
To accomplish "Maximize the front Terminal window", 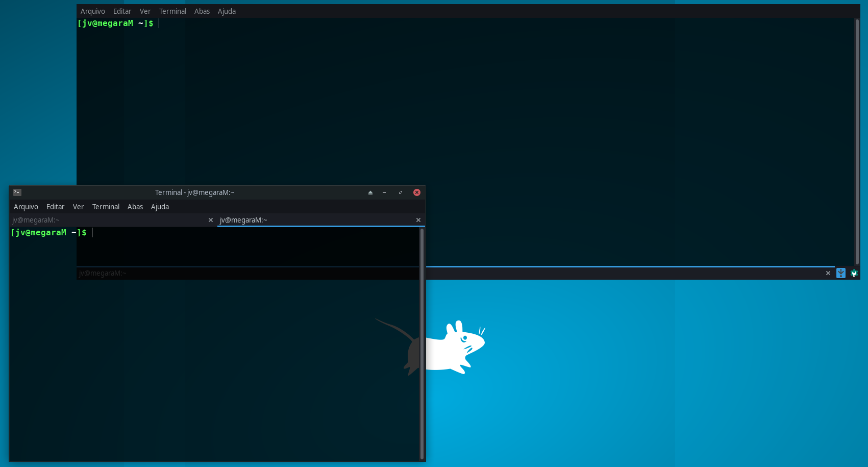I will (x=401, y=192).
